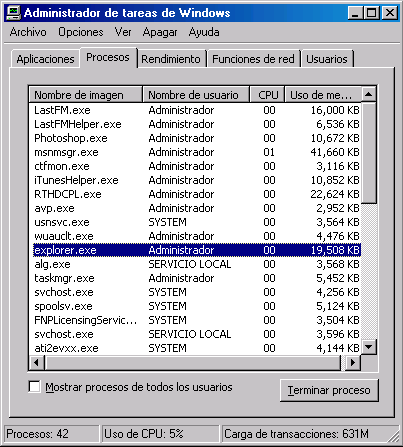Select the Photoshop.exe process
The image size is (403, 447).
197,138
